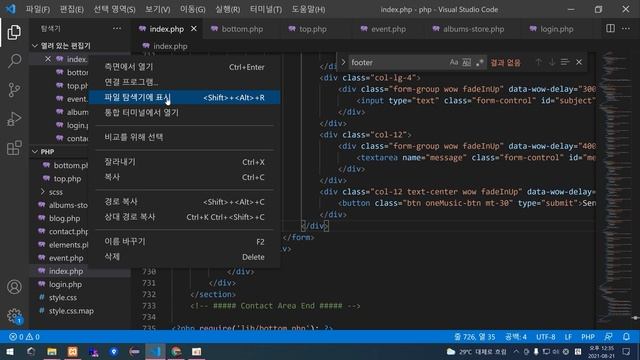
Task: Select 파일 탐색기에 표시 in context menu
Action: point(184,98)
